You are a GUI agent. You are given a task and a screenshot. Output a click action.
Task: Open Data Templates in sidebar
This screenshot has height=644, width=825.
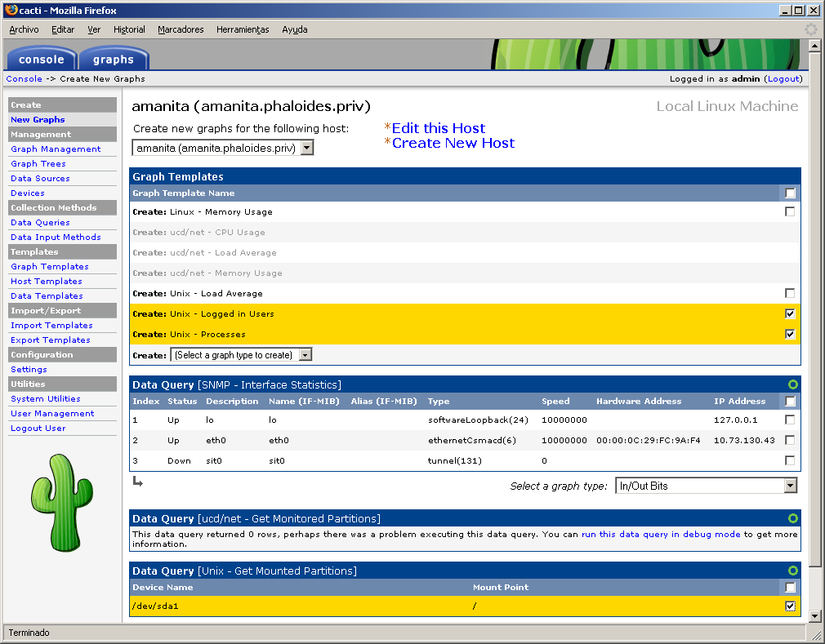47,296
